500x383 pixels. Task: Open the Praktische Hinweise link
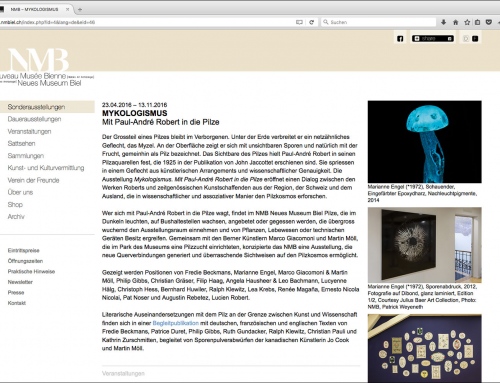31,271
